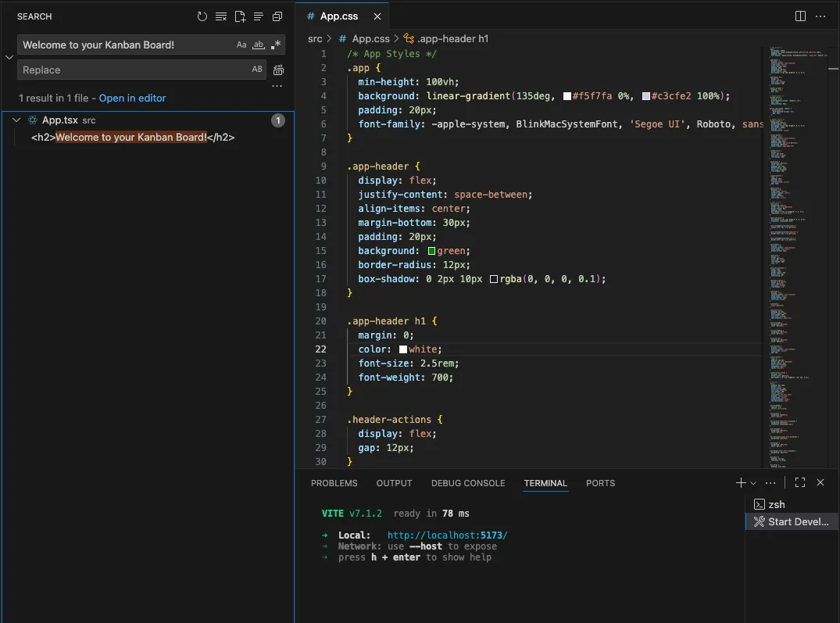Click the tools icon of Start Devel...
840x623 pixels.
pyautogui.click(x=759, y=521)
